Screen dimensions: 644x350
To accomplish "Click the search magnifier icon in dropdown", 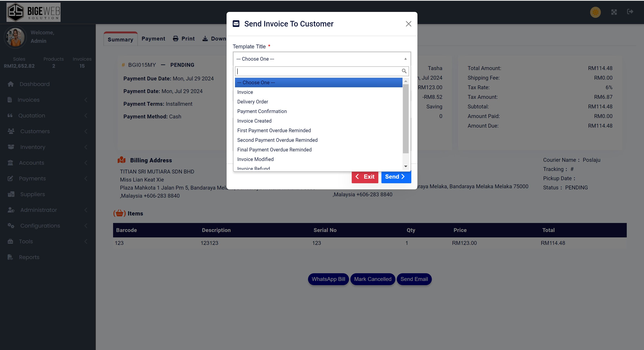I will 404,71.
